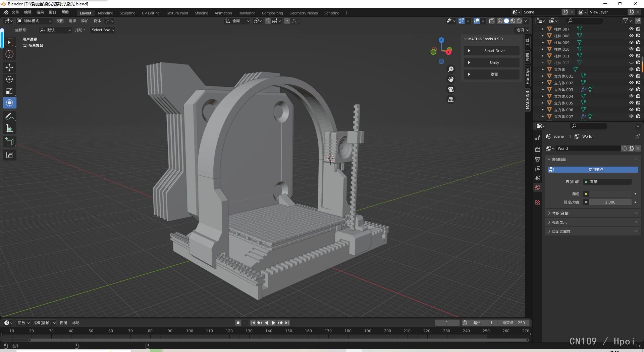This screenshot has width=644, height=352.
Task: Choose the Add Cube tool
Action: click(x=9, y=142)
